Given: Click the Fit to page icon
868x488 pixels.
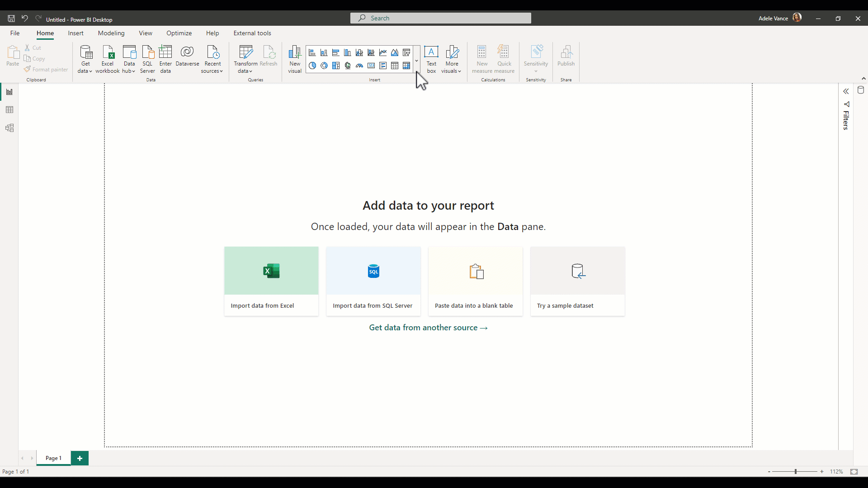Looking at the screenshot, I should (854, 472).
